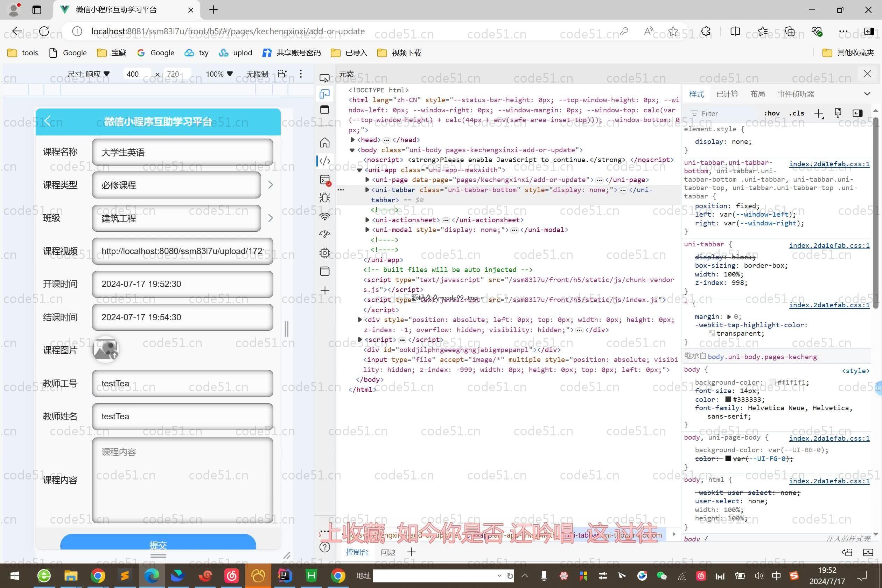Open the Sources bug icon panel
Viewport: 882px width, 588px height.
pyautogui.click(x=325, y=198)
